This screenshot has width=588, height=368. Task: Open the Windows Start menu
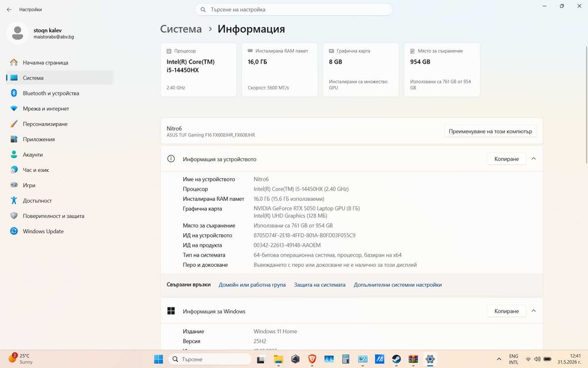click(x=159, y=359)
